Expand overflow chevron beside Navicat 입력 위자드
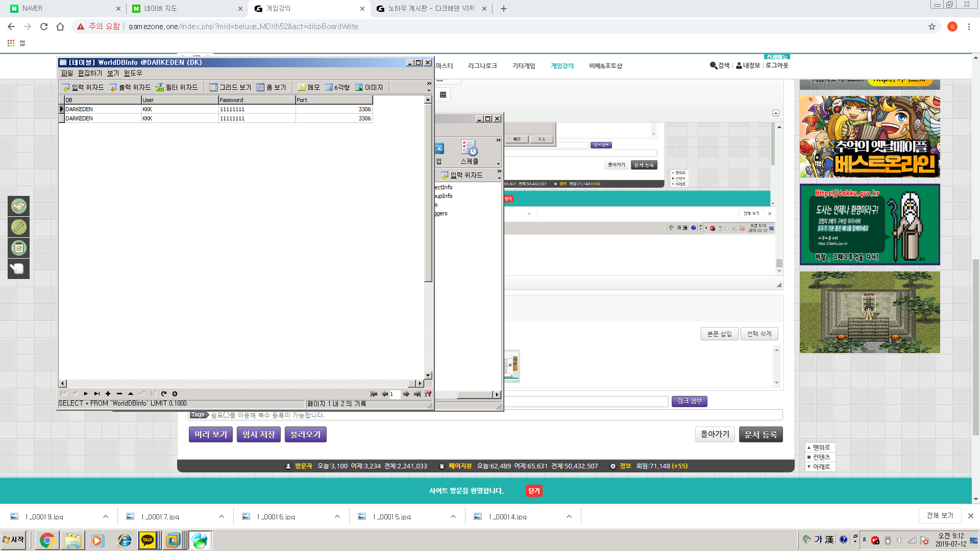 coord(499,171)
